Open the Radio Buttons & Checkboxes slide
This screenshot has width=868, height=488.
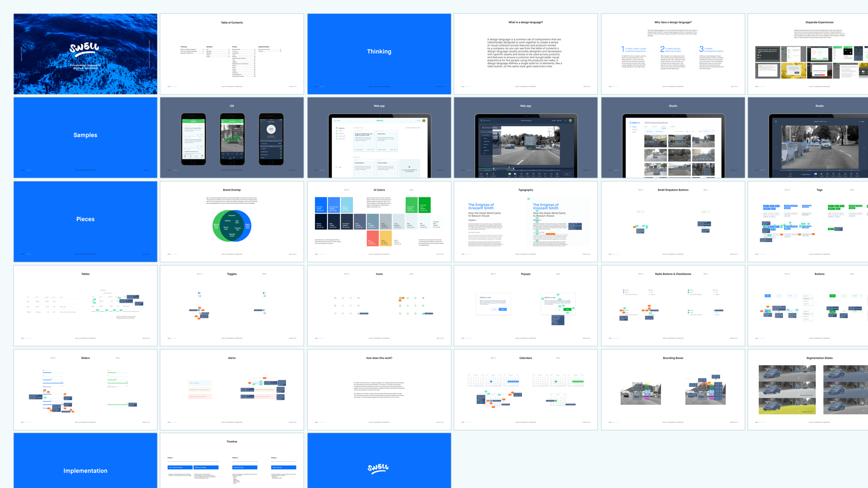pos(673,305)
